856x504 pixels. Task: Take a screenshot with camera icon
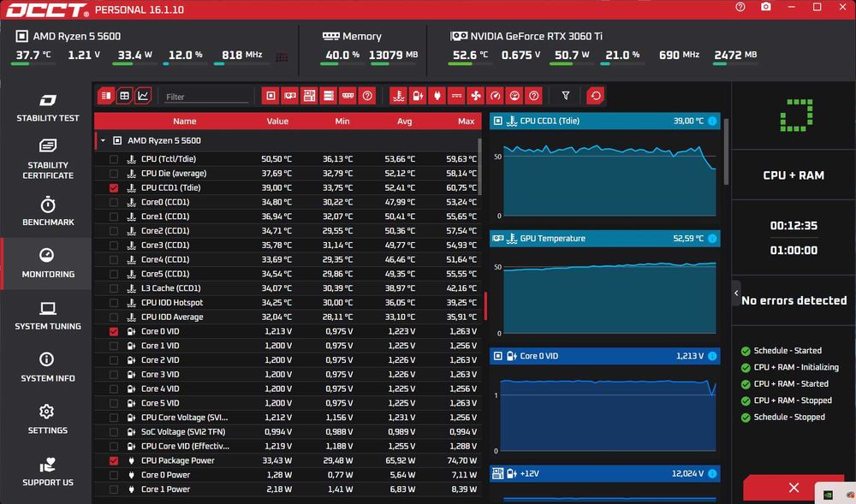pyautogui.click(x=766, y=7)
